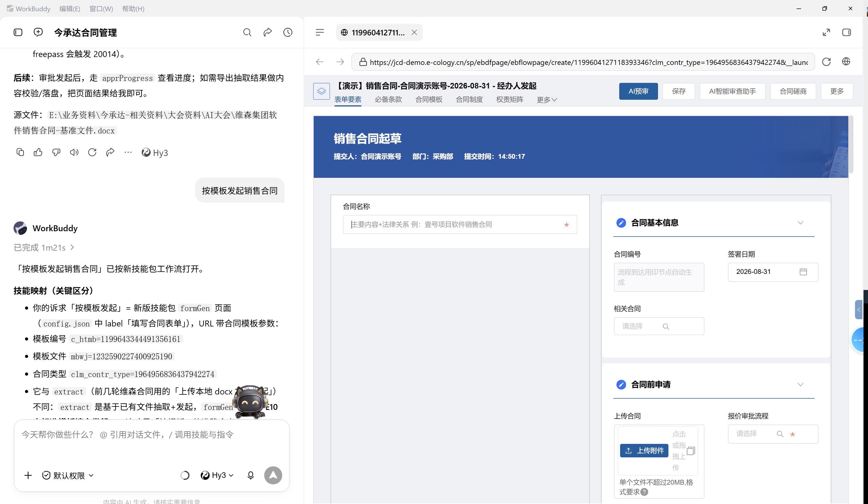Open the 窗口(W) menu
Screen dimensions: 868x504
pyautogui.click(x=101, y=9)
